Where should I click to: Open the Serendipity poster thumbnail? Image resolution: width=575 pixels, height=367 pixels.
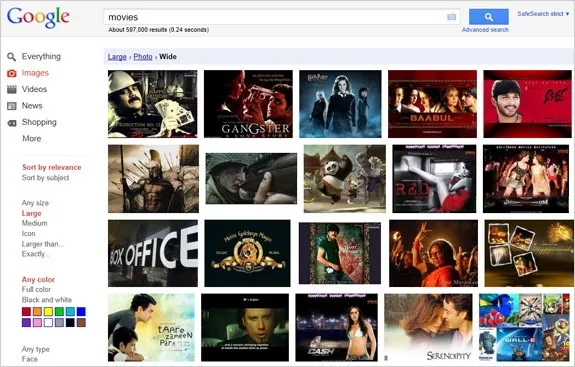pos(428,328)
